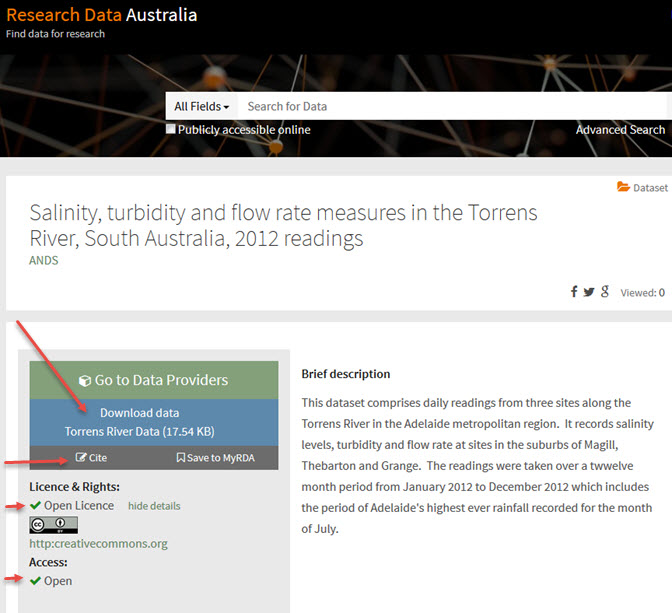The width and height of the screenshot is (672, 613).
Task: Collapse licence info with hide details
Action: [154, 506]
